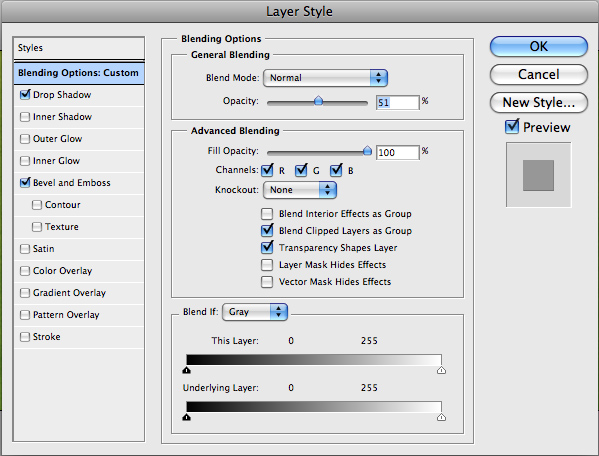Open the Blend Mode dropdown

point(325,78)
